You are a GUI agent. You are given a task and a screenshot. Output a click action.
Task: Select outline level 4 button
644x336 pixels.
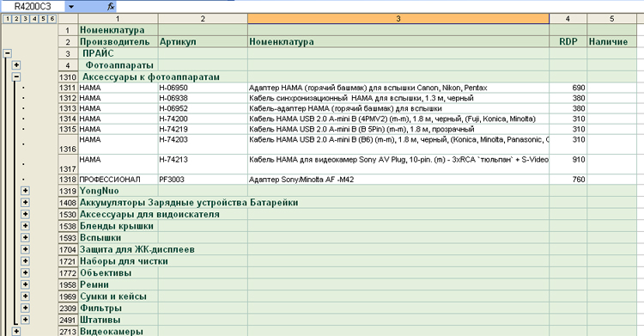pos(34,19)
